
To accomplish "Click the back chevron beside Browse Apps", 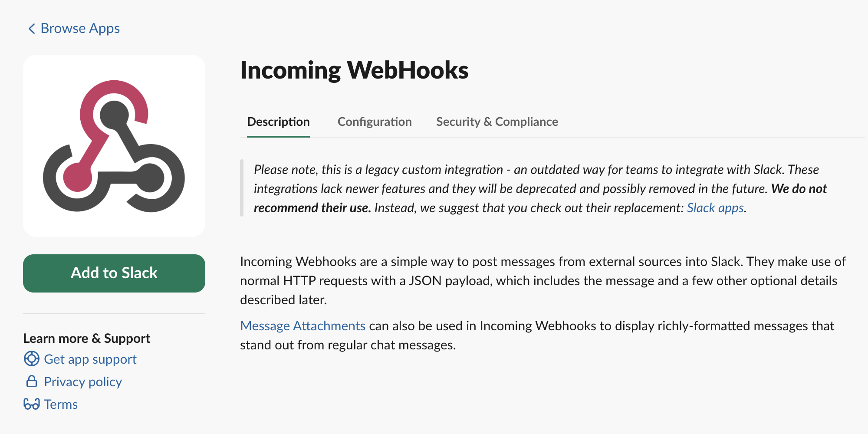I will click(x=32, y=29).
